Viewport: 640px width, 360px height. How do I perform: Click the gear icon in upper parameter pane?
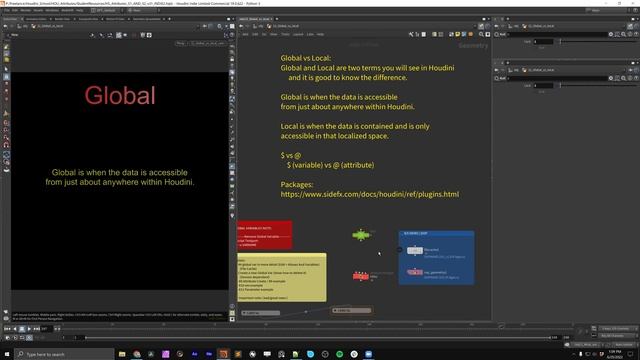611,34
